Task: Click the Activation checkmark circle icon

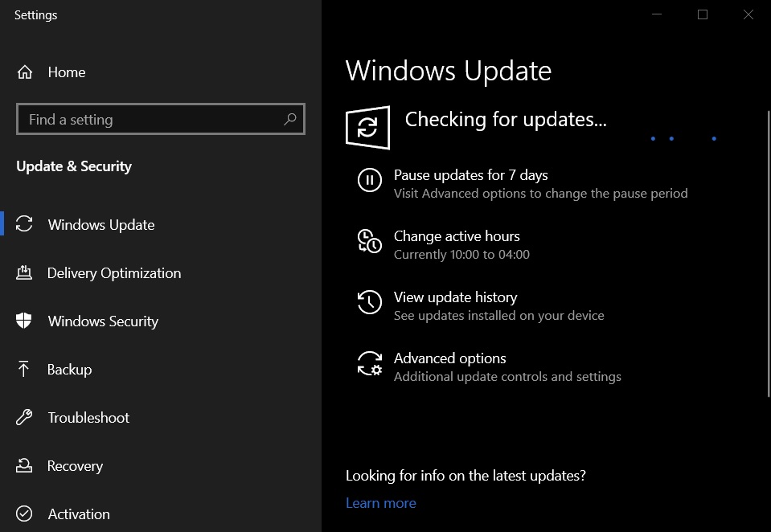Action: (x=24, y=514)
